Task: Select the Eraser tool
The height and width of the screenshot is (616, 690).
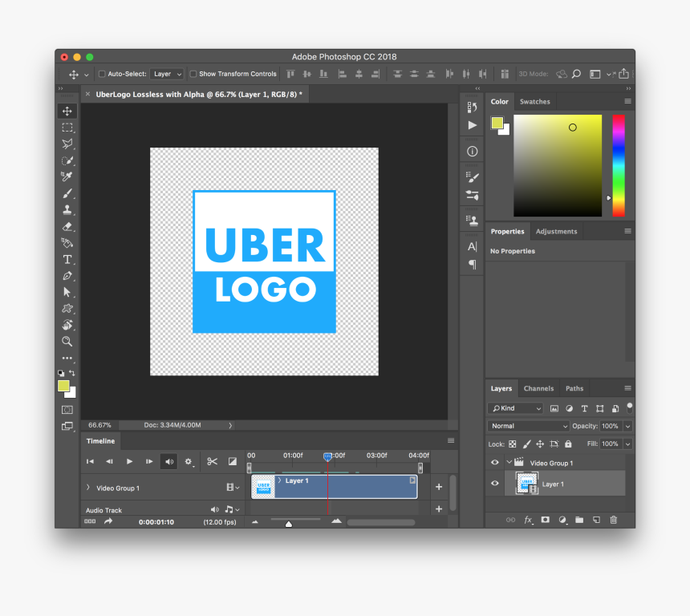Action: pyautogui.click(x=67, y=227)
